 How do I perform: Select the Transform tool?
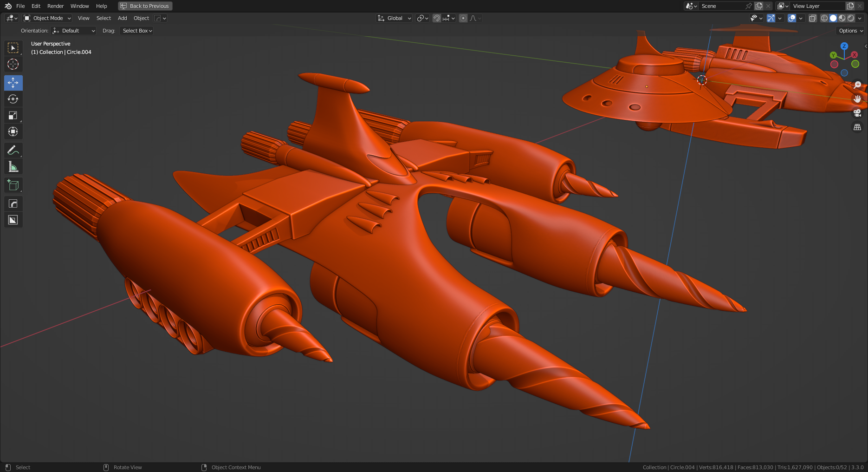pyautogui.click(x=13, y=131)
